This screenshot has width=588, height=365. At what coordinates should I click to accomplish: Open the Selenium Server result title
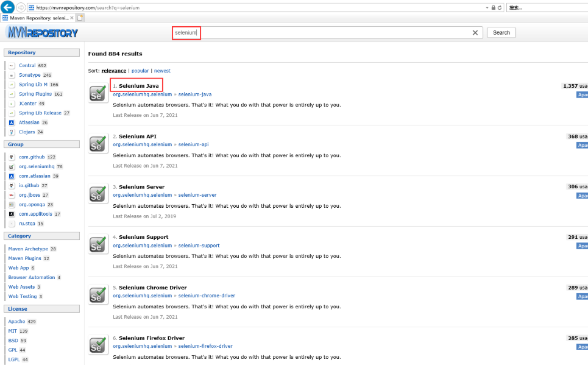142,187
